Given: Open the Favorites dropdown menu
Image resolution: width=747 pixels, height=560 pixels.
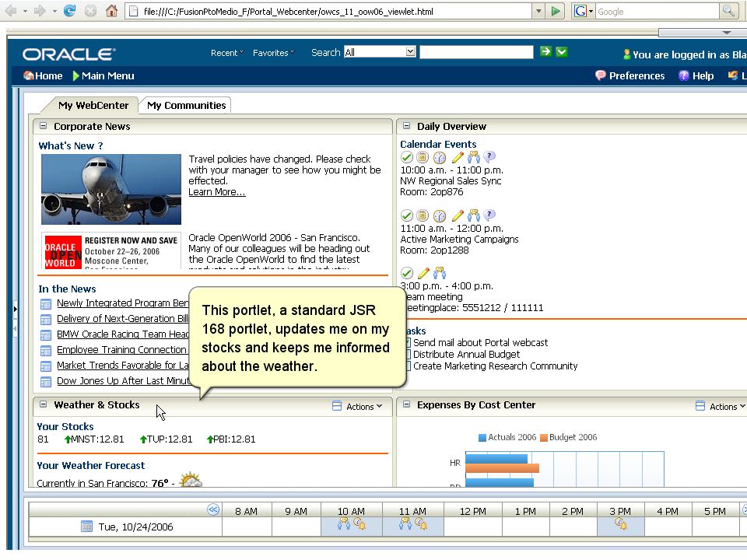Looking at the screenshot, I should 273,52.
